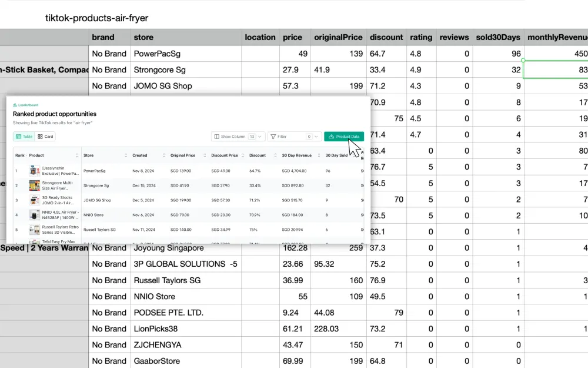Viewport: 588px width, 368px height.
Task: Select originalPrice cell '95.32'
Action: (x=339, y=264)
